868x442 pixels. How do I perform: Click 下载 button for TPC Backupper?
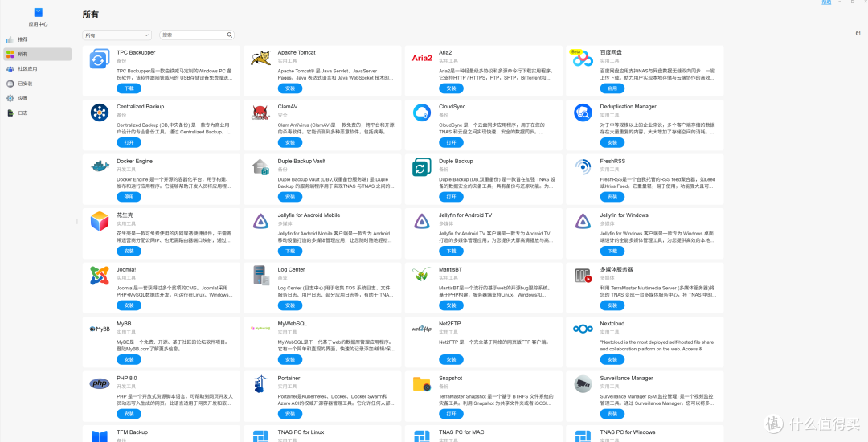(129, 88)
